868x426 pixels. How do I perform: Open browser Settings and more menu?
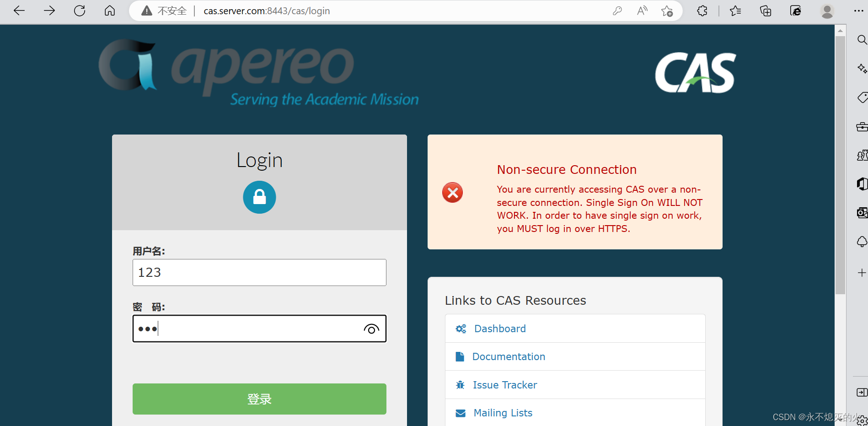click(858, 11)
